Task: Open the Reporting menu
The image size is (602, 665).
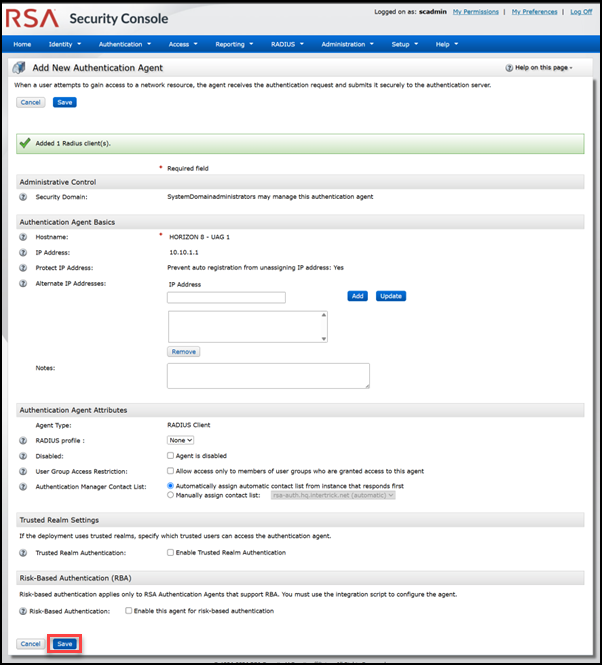Action: (x=235, y=44)
